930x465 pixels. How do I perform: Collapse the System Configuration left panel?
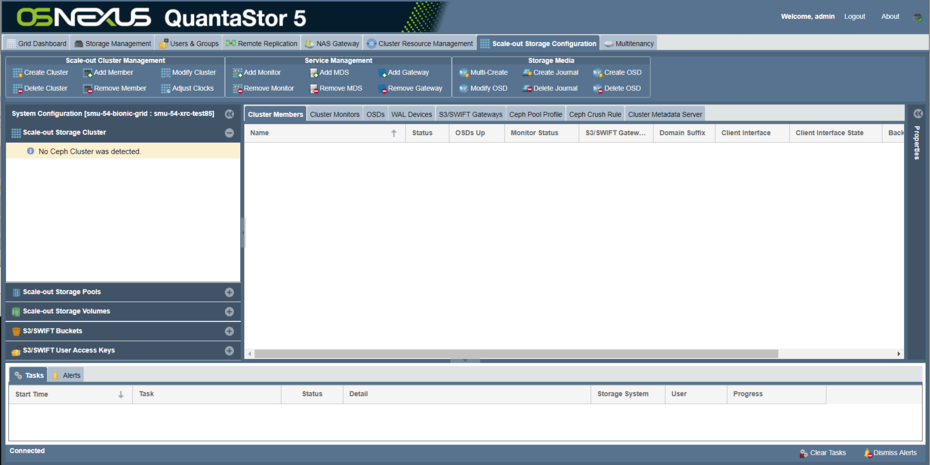pyautogui.click(x=230, y=114)
